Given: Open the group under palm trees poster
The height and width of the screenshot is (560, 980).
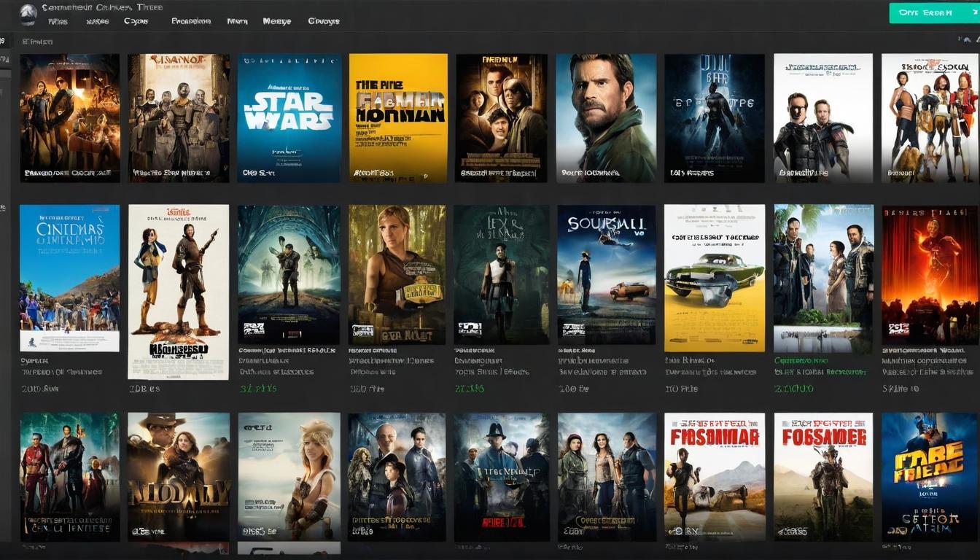Looking at the screenshot, I should pos(823,278).
